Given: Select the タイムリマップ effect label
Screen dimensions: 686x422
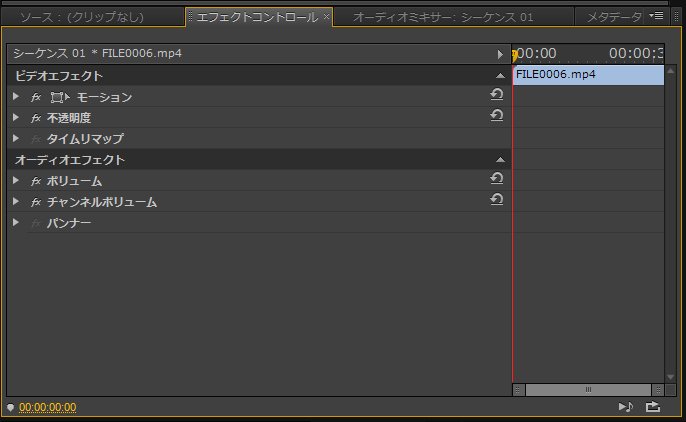Looking at the screenshot, I should [x=85, y=139].
